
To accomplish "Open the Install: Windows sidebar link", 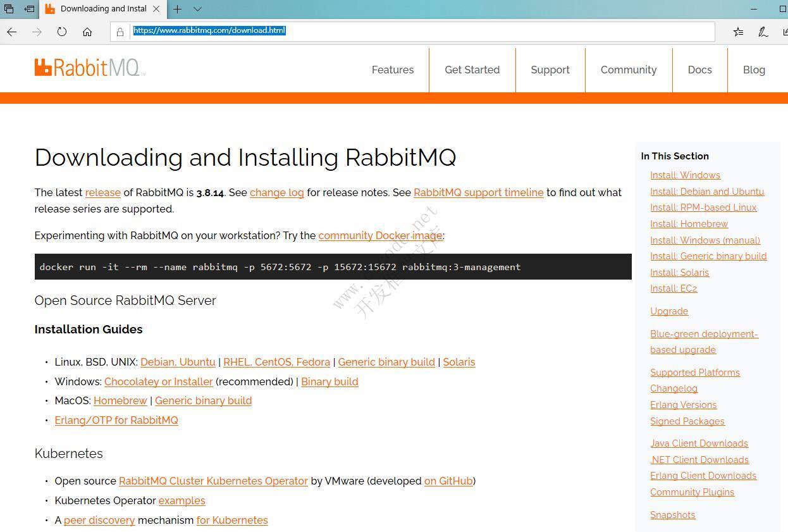I will [685, 175].
